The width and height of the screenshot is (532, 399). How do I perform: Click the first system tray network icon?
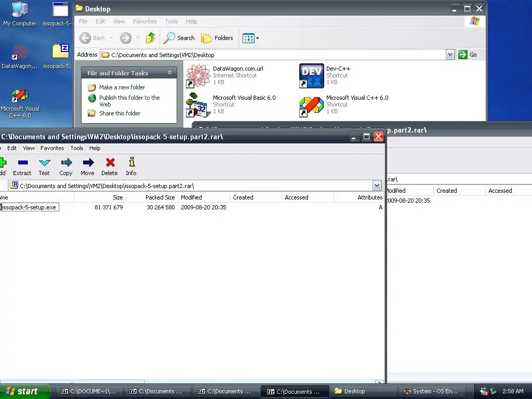tap(484, 391)
